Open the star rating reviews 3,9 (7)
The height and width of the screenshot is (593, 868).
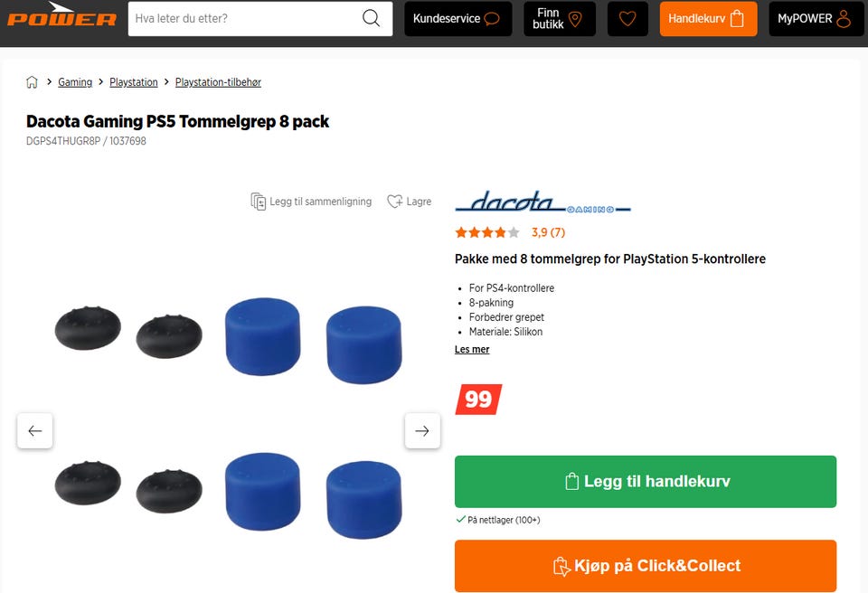[x=510, y=232]
